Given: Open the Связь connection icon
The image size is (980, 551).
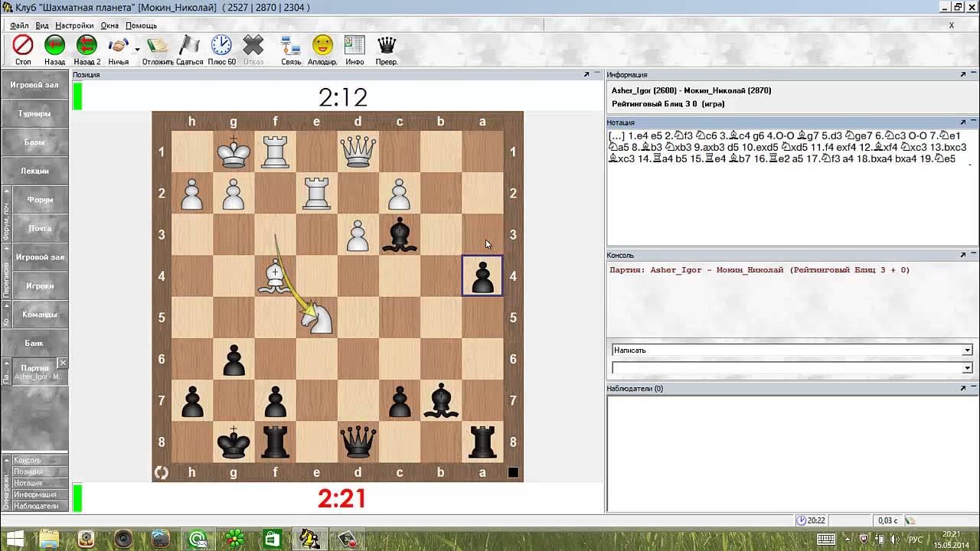Looking at the screenshot, I should (x=291, y=46).
